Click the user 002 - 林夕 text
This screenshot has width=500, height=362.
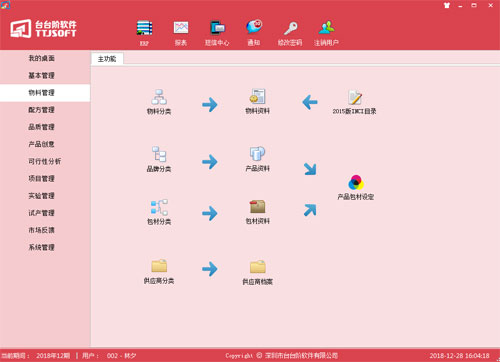[x=121, y=356]
